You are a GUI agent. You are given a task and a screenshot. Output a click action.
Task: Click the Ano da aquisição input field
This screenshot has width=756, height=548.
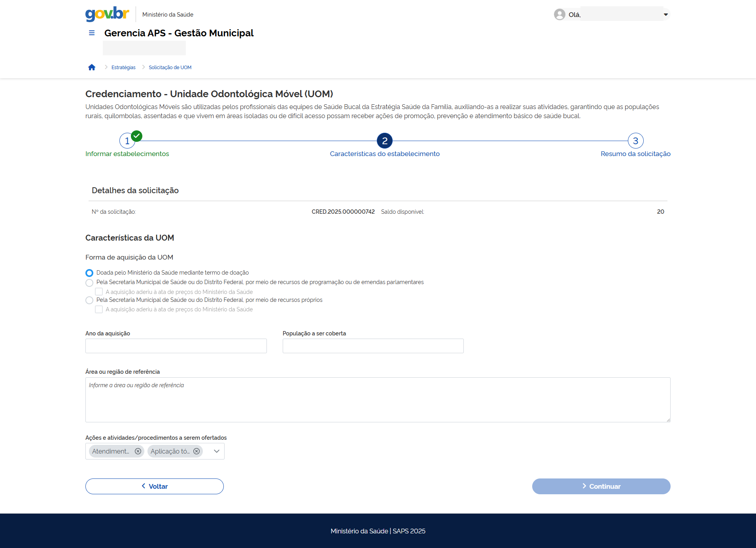click(176, 346)
